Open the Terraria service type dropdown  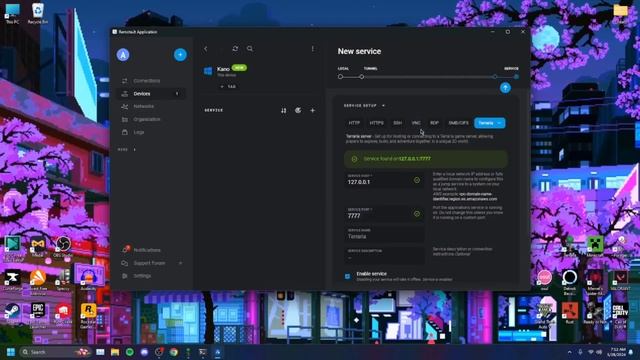click(x=490, y=123)
